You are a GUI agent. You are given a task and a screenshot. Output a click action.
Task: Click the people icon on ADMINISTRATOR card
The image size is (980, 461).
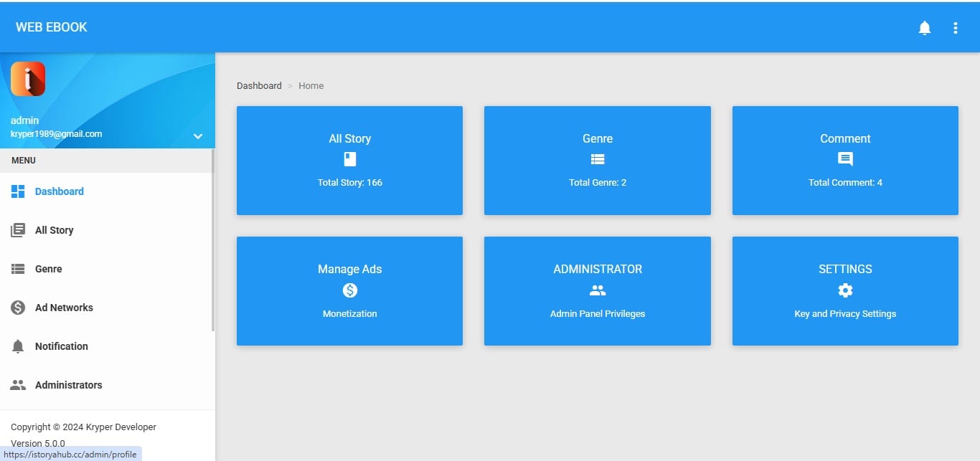click(598, 290)
